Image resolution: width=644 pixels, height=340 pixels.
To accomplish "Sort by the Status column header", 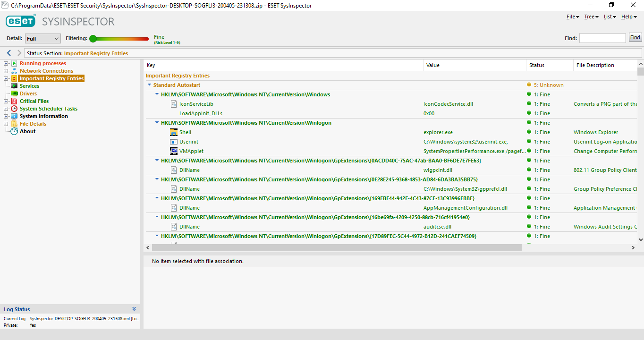I will [x=537, y=65].
